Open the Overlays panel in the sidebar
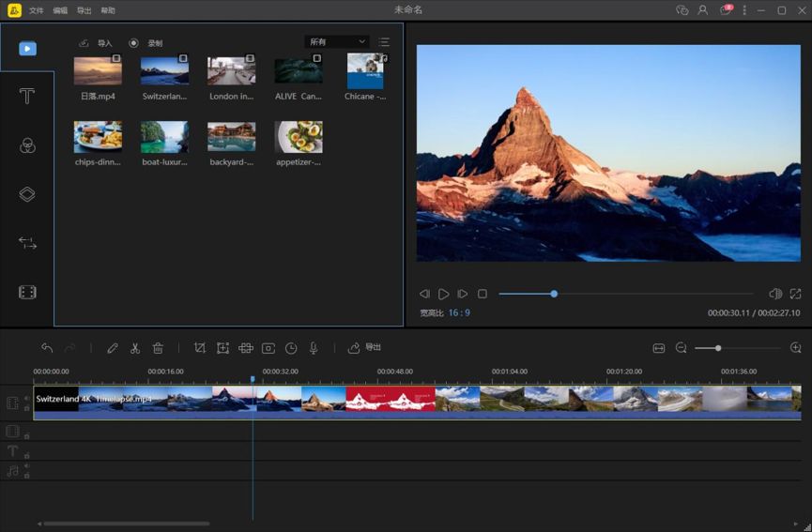 pyautogui.click(x=27, y=194)
